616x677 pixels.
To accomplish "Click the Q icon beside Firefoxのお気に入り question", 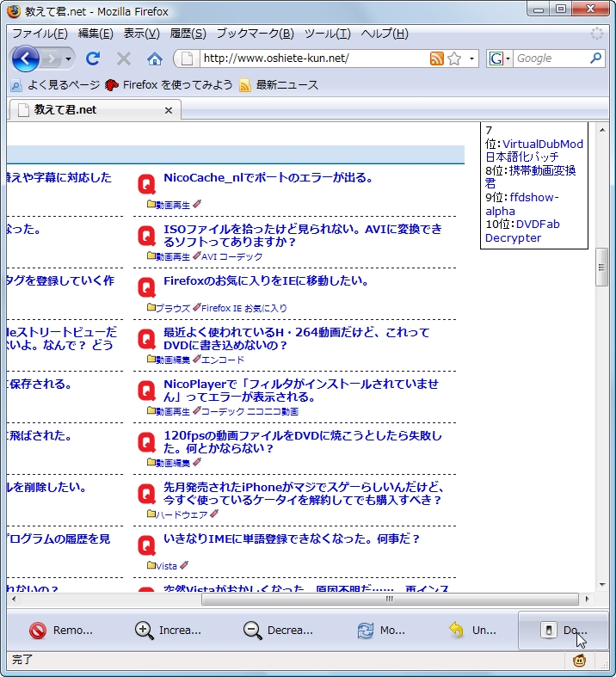I will click(147, 287).
